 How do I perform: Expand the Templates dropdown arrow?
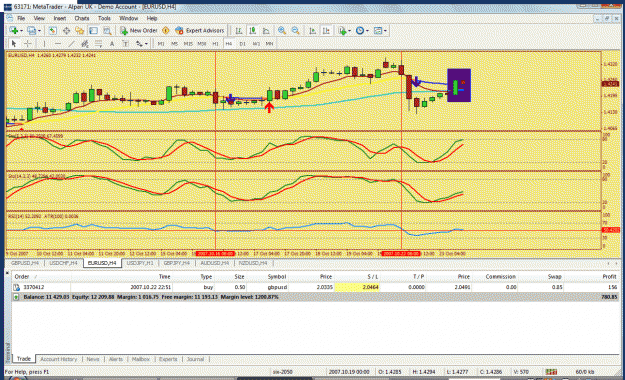click(385, 31)
